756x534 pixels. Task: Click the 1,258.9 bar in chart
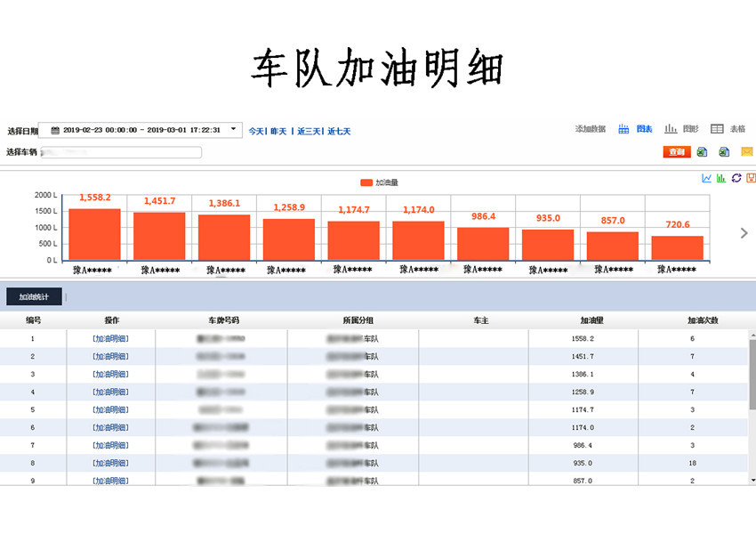(x=289, y=239)
